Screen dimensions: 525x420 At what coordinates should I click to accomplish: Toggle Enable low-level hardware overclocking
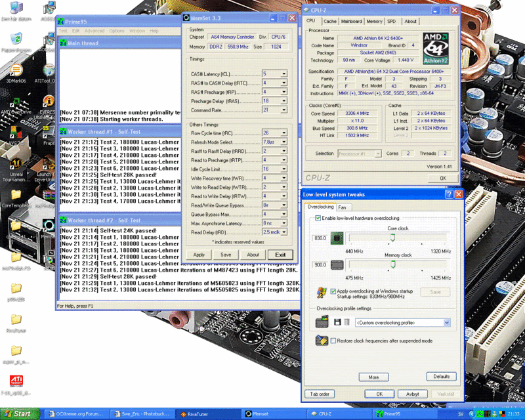318,218
